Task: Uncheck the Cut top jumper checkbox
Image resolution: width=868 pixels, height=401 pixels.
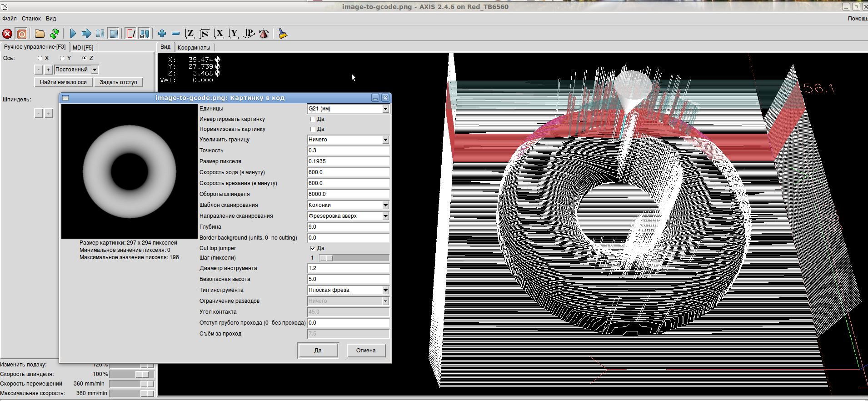Action: pos(313,248)
